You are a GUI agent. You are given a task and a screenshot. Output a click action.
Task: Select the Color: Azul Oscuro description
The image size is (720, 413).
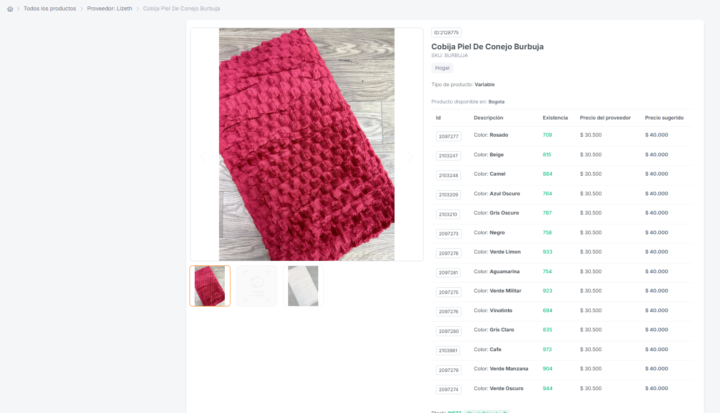coord(497,194)
